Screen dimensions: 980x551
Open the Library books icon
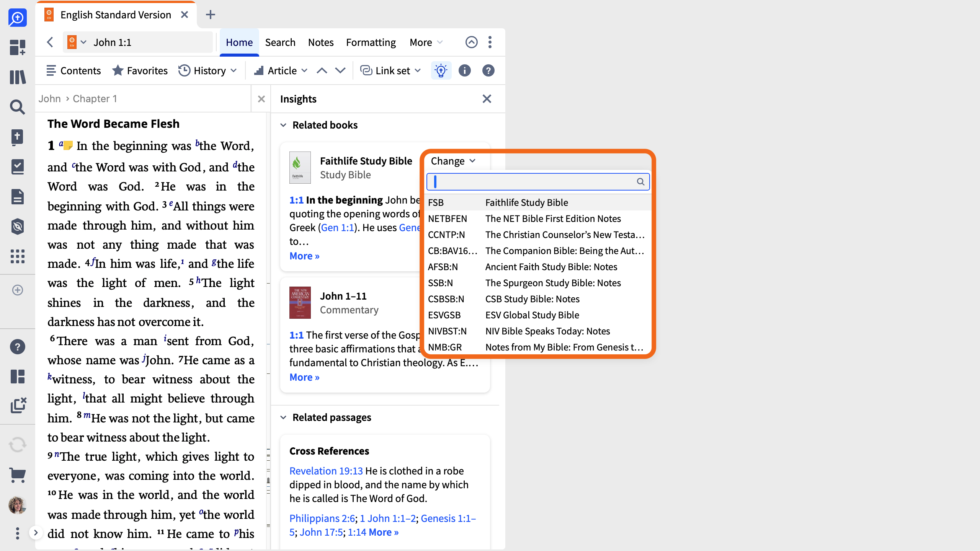[18, 77]
